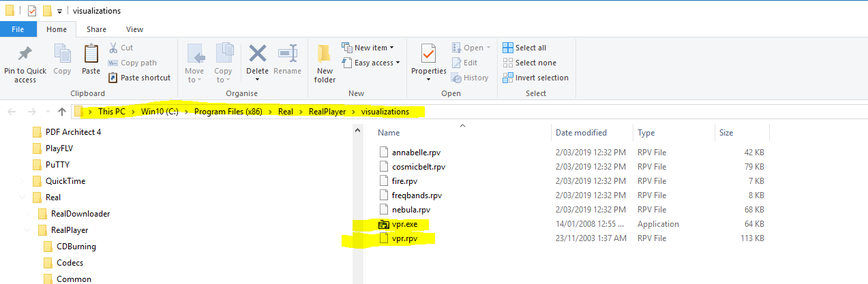Click the Delete red X icon
This screenshot has width=868, height=284.
click(x=257, y=53)
